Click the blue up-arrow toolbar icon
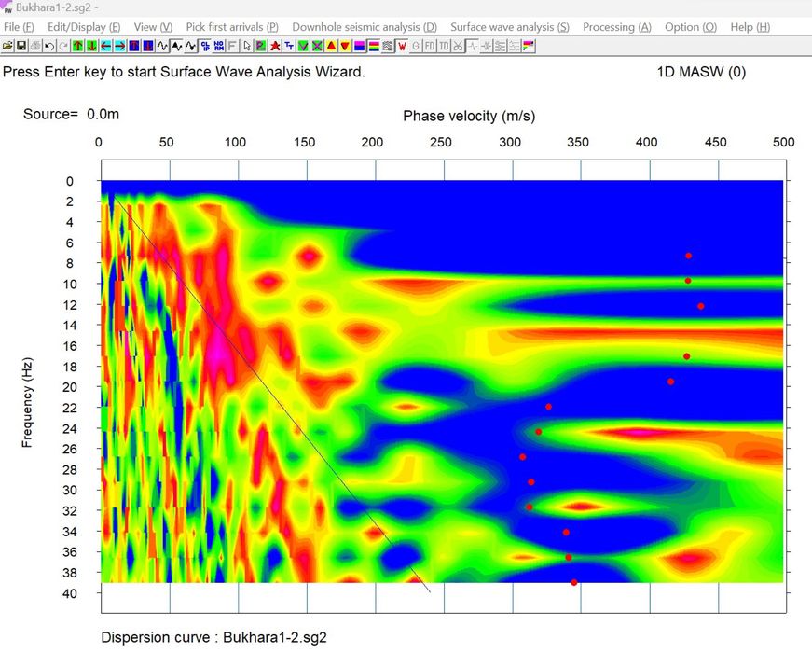This screenshot has width=812, height=653. [x=134, y=46]
